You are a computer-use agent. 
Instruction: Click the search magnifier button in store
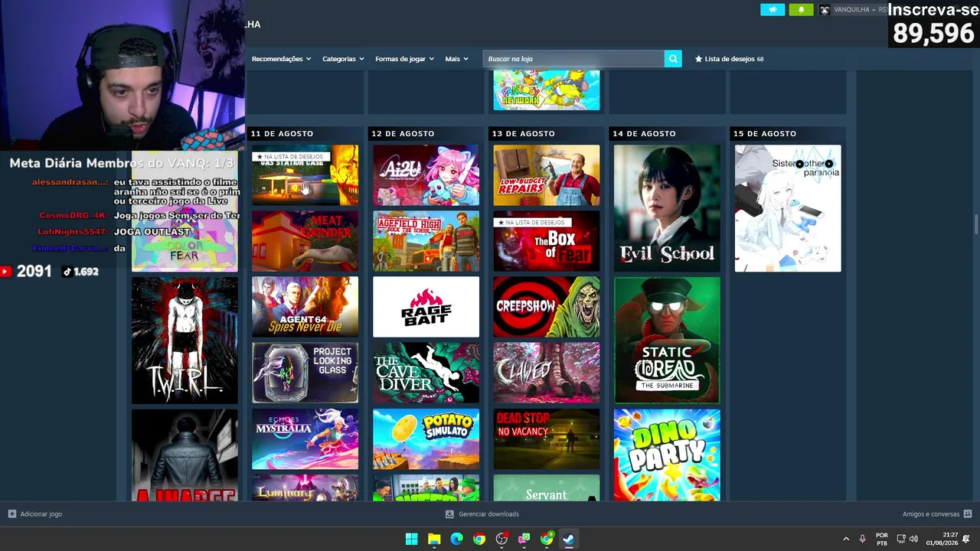(673, 59)
